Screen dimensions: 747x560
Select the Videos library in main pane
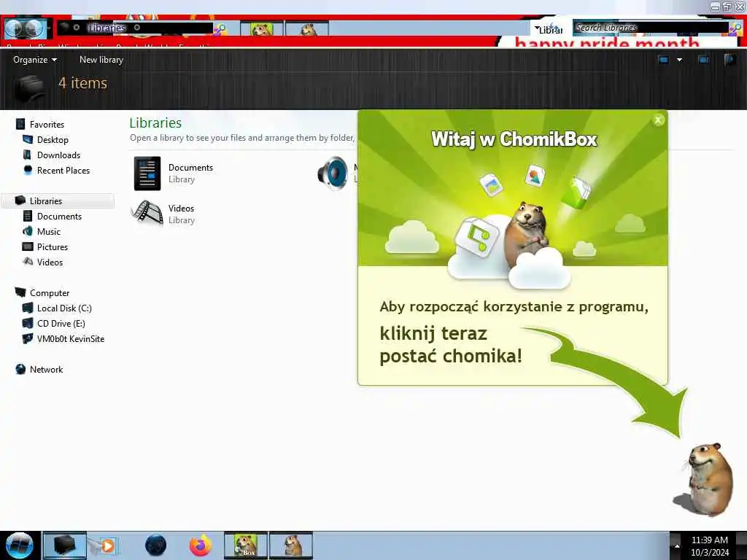tap(164, 214)
